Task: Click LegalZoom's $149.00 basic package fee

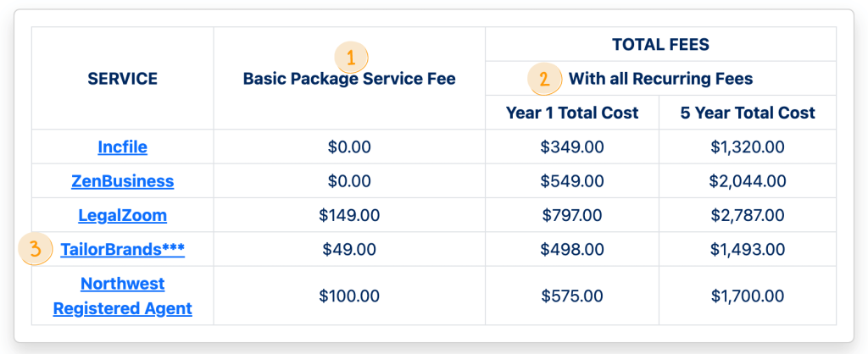Action: 349,215
